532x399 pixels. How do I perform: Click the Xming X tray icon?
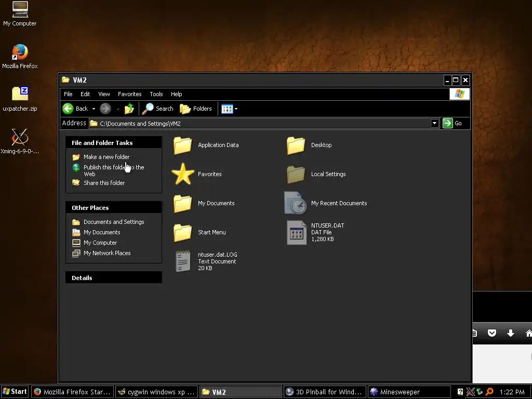coord(470,392)
